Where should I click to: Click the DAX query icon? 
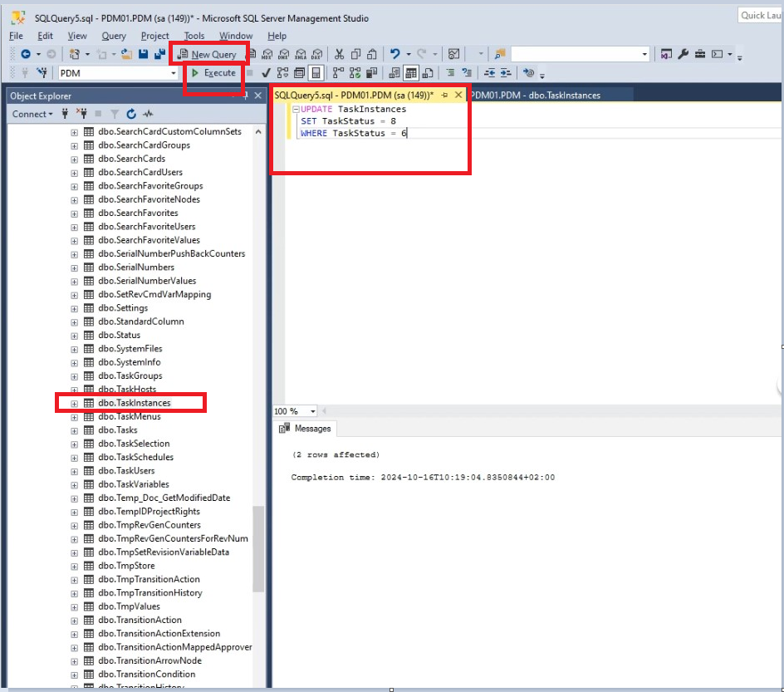pos(317,54)
